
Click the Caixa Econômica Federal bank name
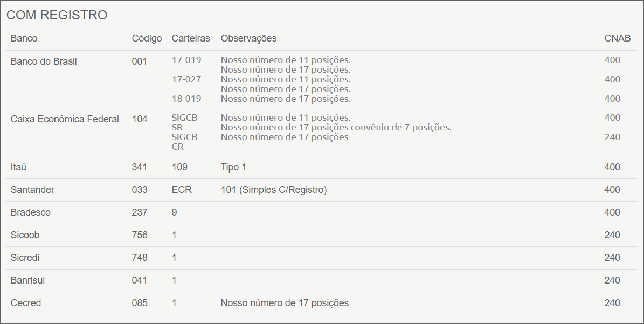tap(65, 119)
